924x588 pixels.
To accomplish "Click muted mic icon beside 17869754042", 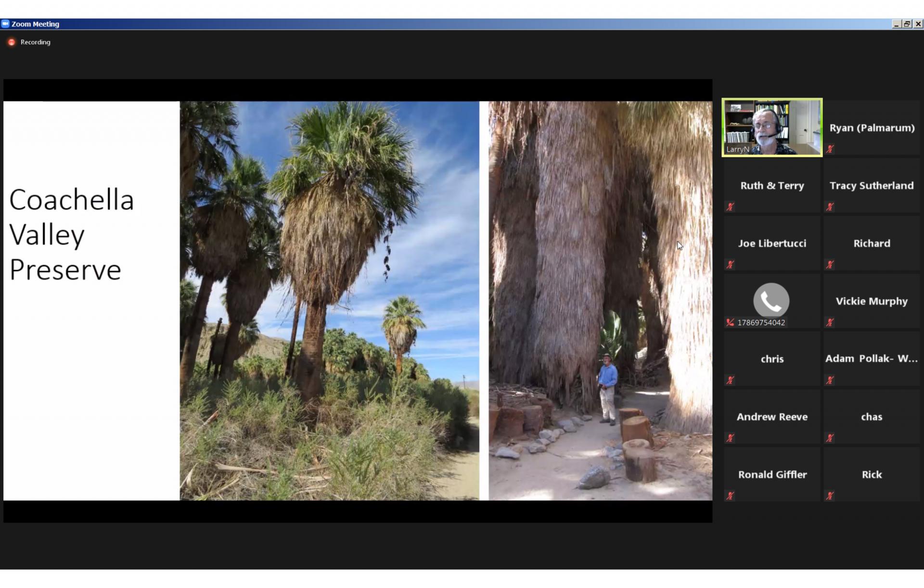I will [x=731, y=322].
